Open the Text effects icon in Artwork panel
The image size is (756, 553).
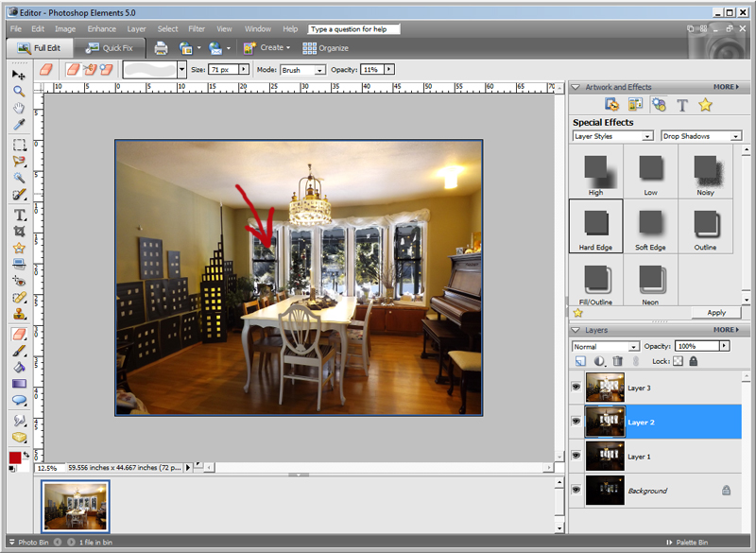point(681,105)
